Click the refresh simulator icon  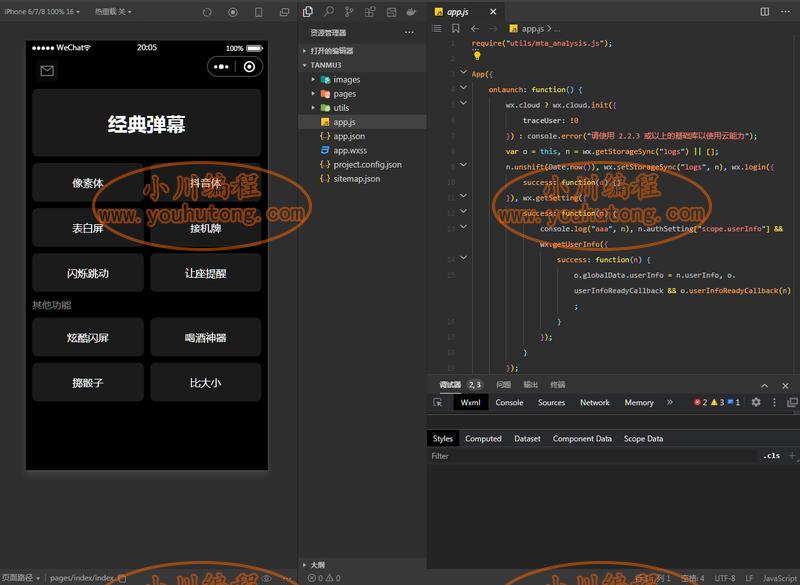(x=207, y=12)
